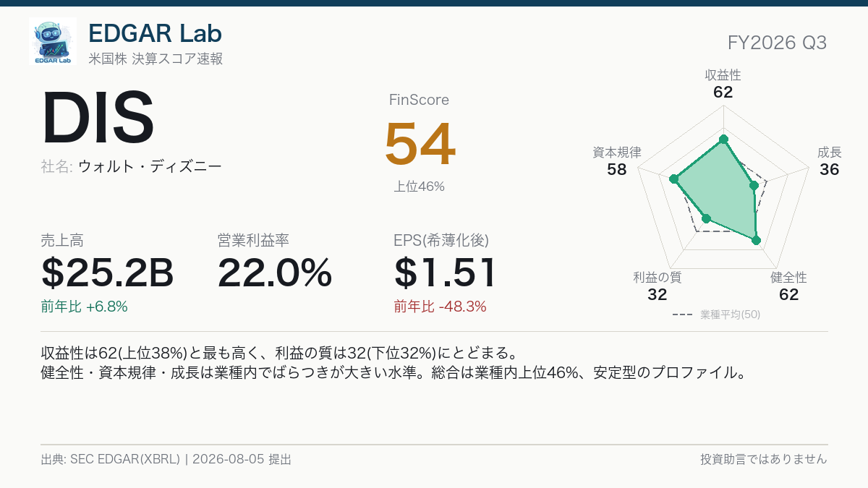Image resolution: width=868 pixels, height=488 pixels.
Task: Click the EDGAR Lab robot logo
Action: click(53, 41)
